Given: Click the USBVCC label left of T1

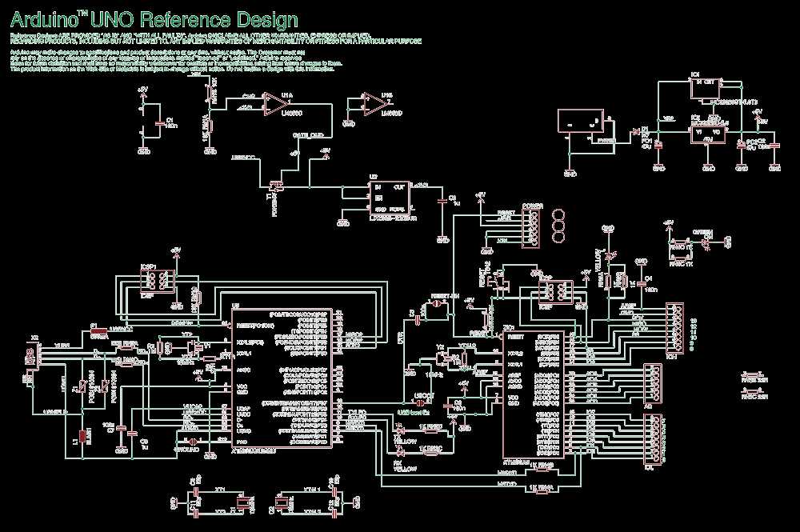Looking at the screenshot, I should [x=243, y=158].
